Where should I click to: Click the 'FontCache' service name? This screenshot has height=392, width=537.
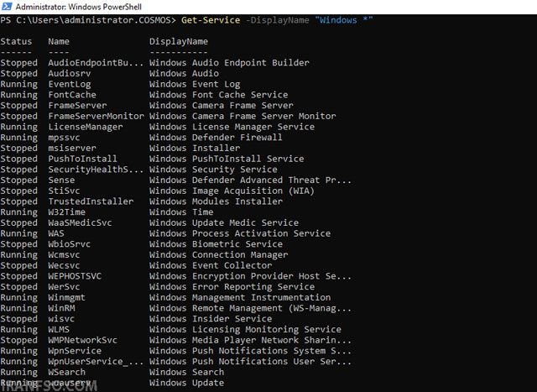(x=72, y=95)
